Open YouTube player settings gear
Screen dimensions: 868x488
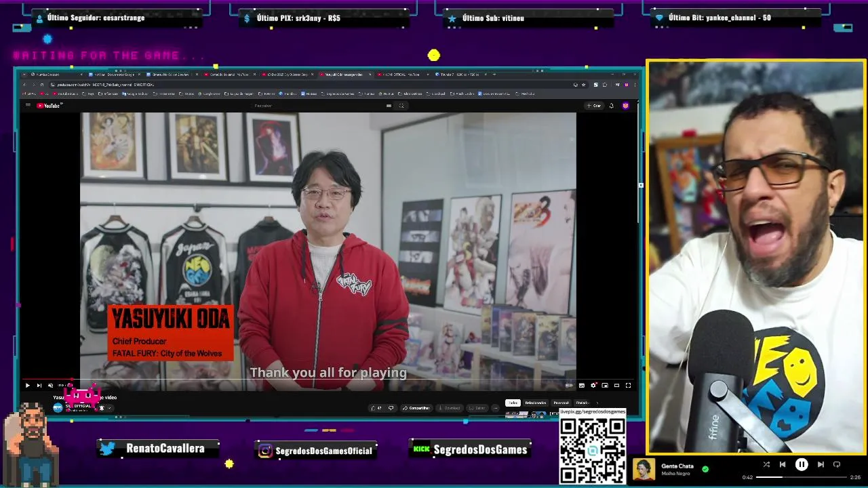click(593, 386)
